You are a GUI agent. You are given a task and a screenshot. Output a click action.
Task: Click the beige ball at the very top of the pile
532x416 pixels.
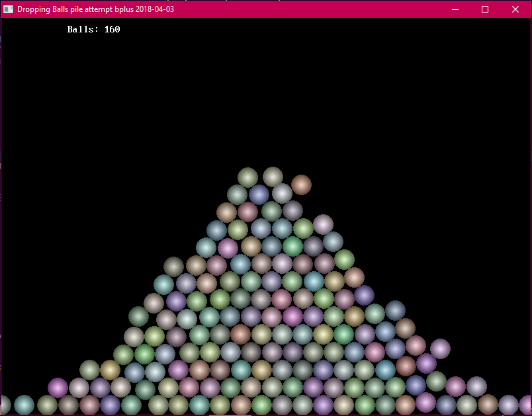pyautogui.click(x=273, y=177)
